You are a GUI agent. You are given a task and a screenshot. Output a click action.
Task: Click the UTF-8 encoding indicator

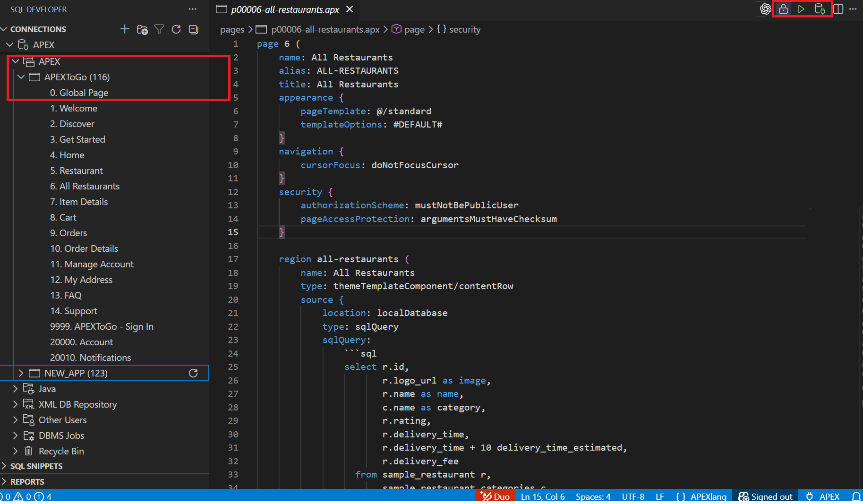[633, 496]
